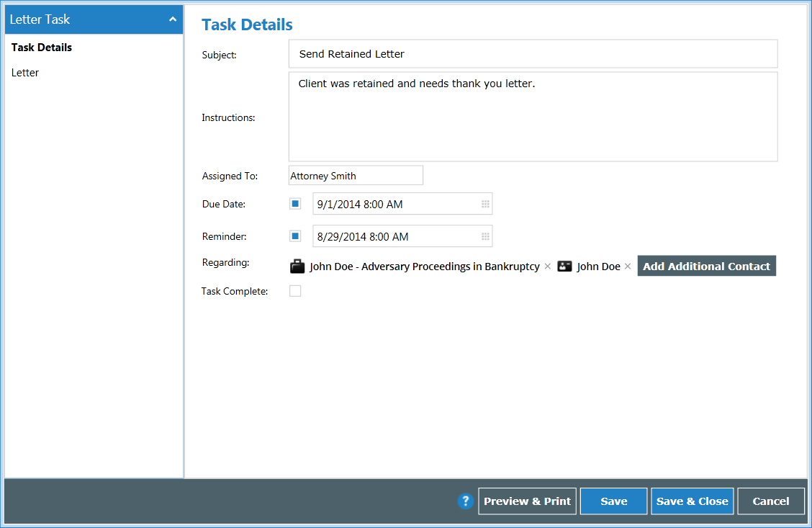Switch to the Letter section
Image resolution: width=812 pixels, height=528 pixels.
coord(25,72)
